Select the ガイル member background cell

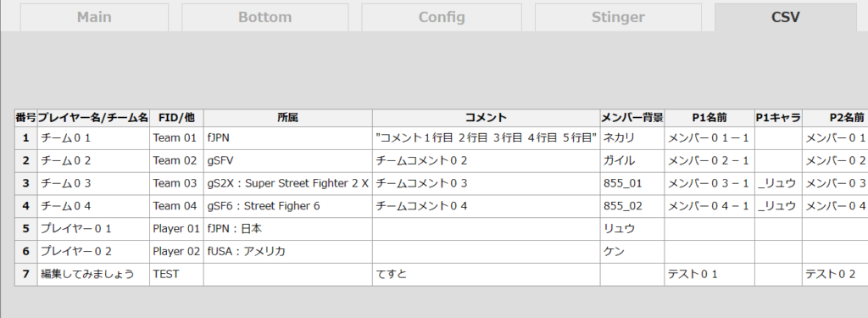[632, 160]
